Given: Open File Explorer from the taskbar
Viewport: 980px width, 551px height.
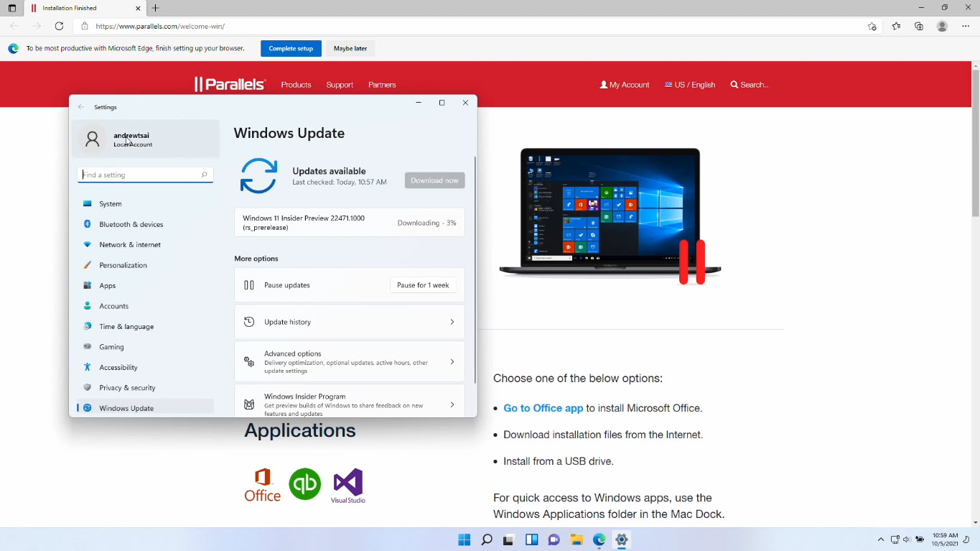Looking at the screenshot, I should [x=577, y=540].
